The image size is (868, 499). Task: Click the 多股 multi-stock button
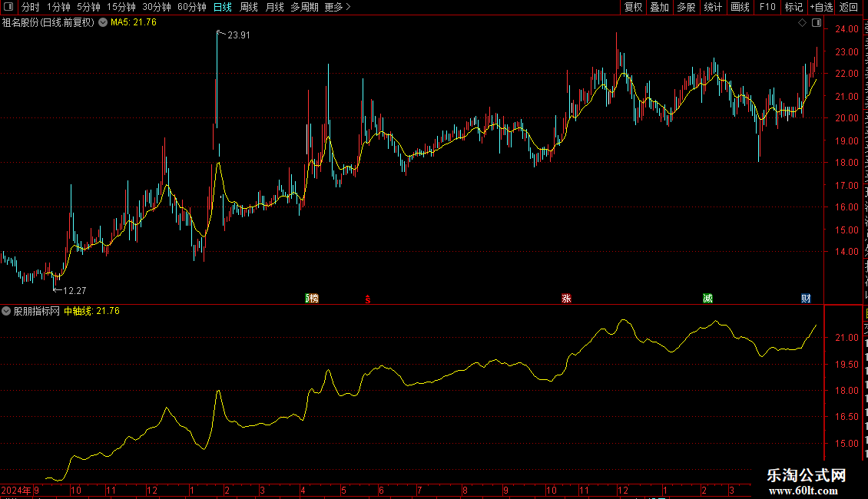(x=686, y=7)
